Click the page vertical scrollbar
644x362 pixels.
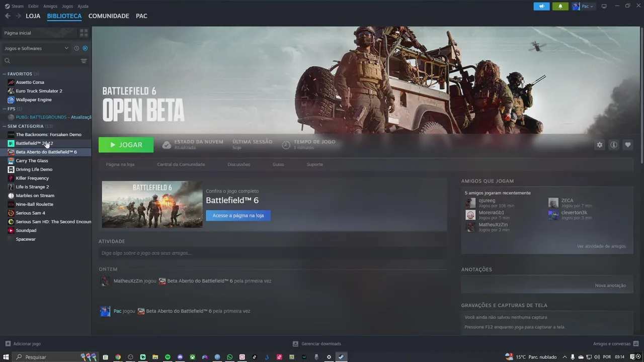(641, 96)
